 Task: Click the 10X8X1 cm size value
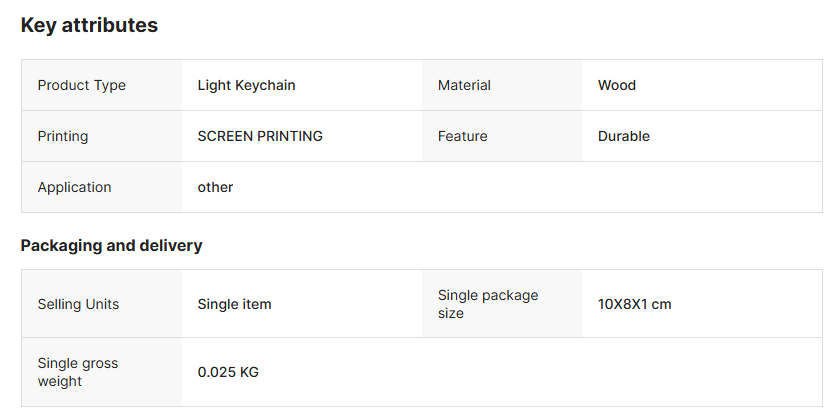click(x=634, y=304)
